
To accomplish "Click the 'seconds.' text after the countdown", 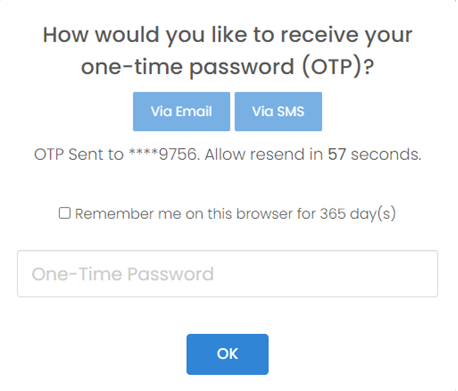I will pyautogui.click(x=386, y=154).
